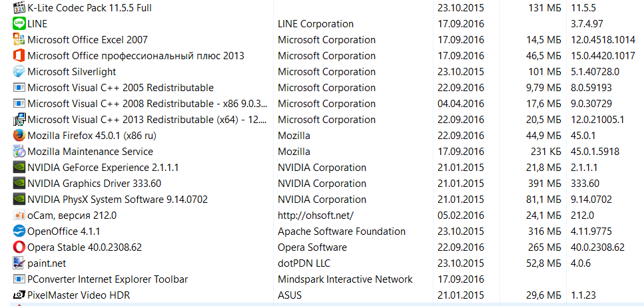This screenshot has width=644, height=306.
Task: Click the Microsoft Silverlight icon
Action: pyautogui.click(x=19, y=72)
